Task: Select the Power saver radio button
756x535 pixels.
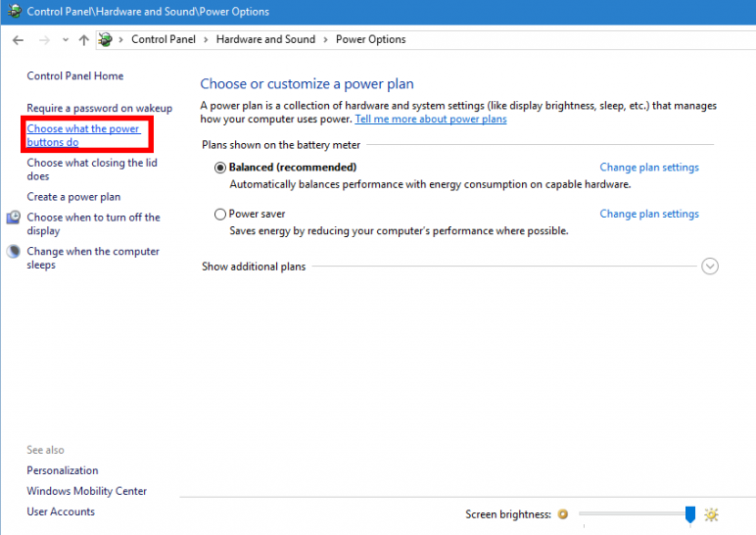Action: coord(220,214)
